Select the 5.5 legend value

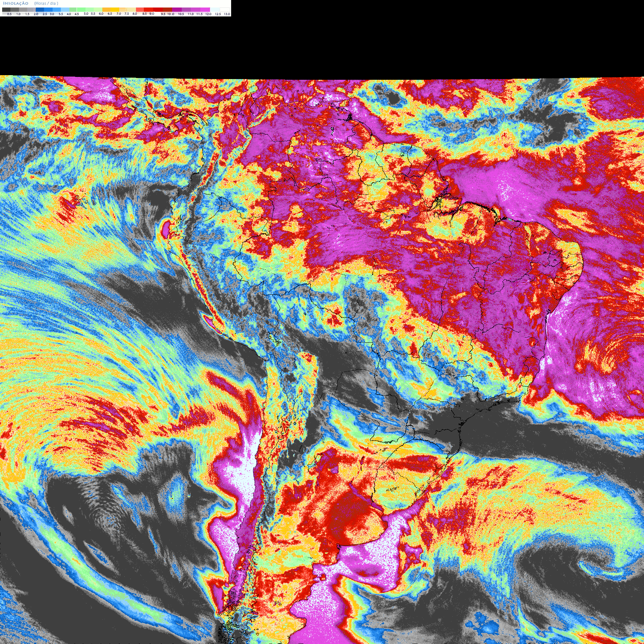coord(93,14)
